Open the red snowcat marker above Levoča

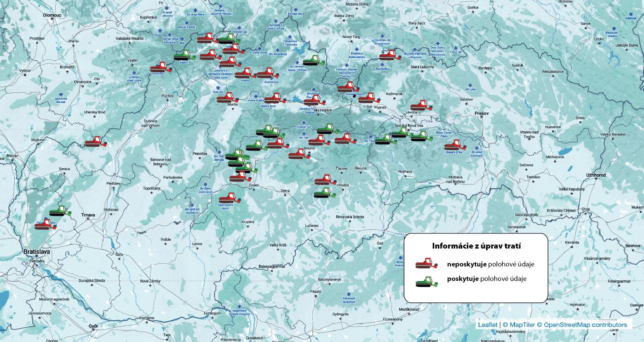click(422, 106)
